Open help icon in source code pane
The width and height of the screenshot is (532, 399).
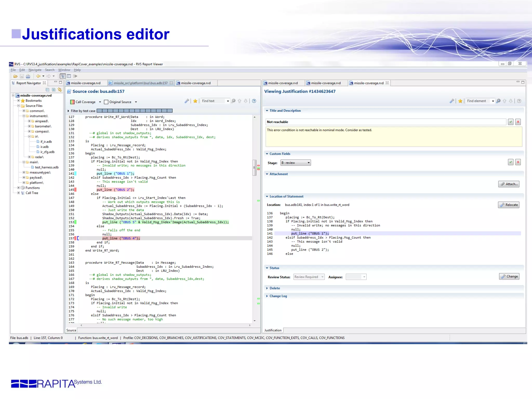pyautogui.click(x=254, y=101)
